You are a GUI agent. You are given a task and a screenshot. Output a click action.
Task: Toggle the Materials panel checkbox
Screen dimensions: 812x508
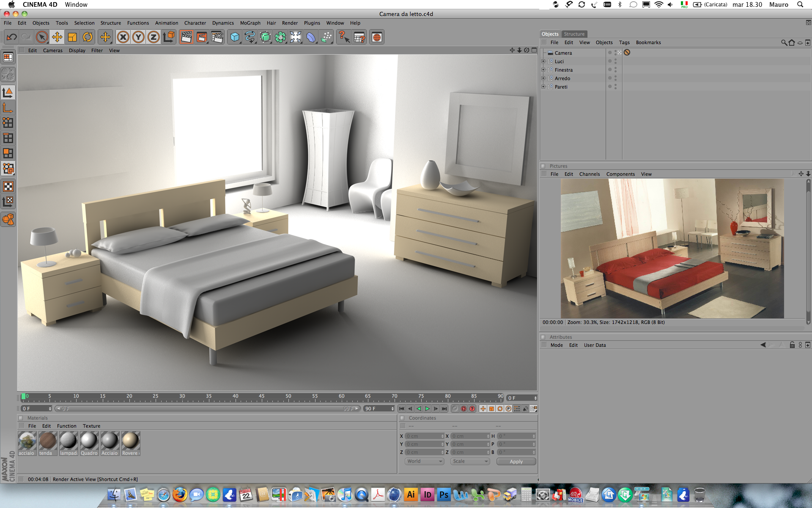coord(21,418)
